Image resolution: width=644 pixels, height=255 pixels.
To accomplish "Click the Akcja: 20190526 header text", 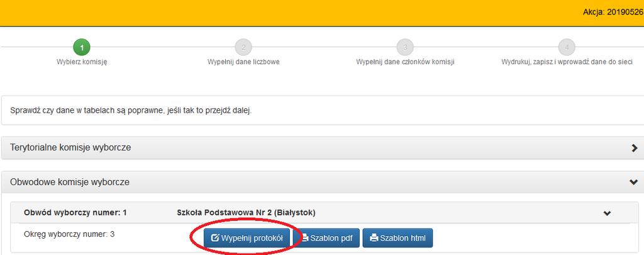I will [x=613, y=13].
